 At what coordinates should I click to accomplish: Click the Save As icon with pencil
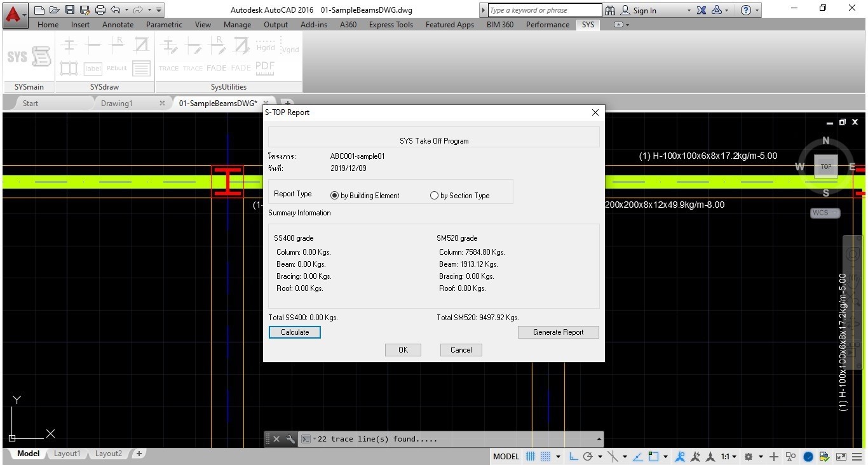click(x=85, y=10)
